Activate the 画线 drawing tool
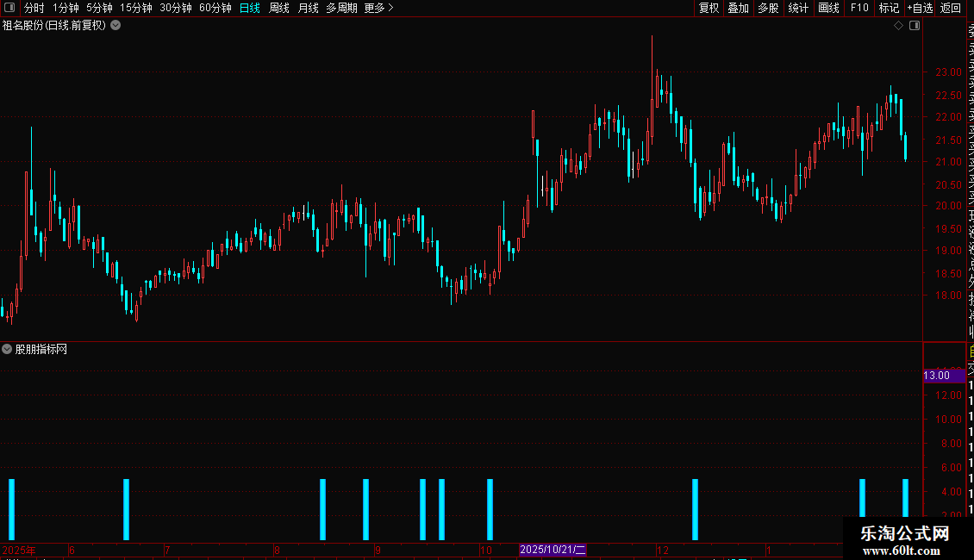Image resolution: width=974 pixels, height=560 pixels. [x=828, y=8]
